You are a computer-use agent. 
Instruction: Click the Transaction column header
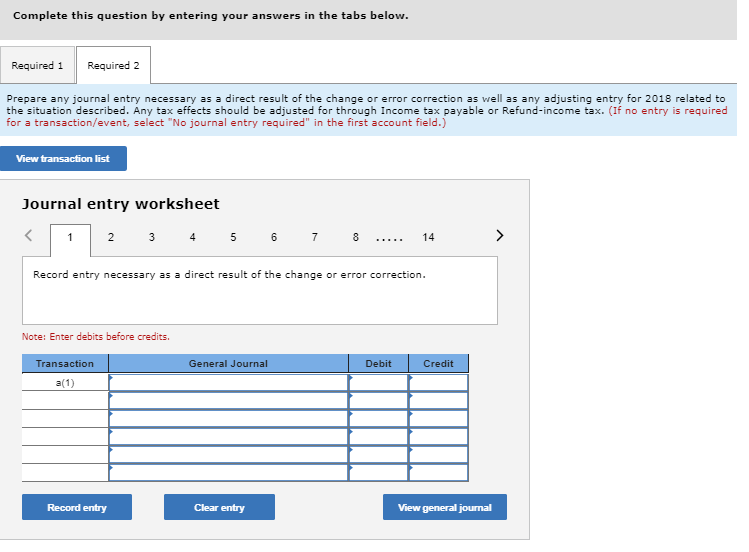(65, 363)
